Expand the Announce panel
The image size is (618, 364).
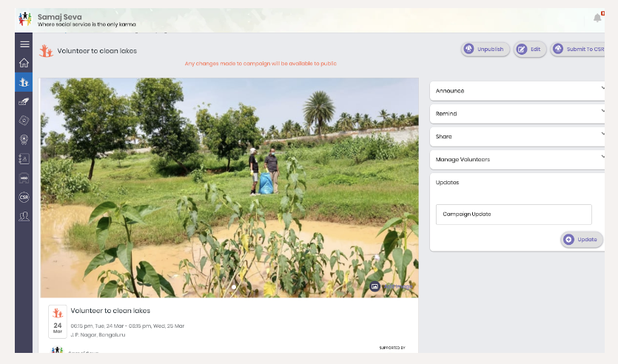(x=517, y=91)
